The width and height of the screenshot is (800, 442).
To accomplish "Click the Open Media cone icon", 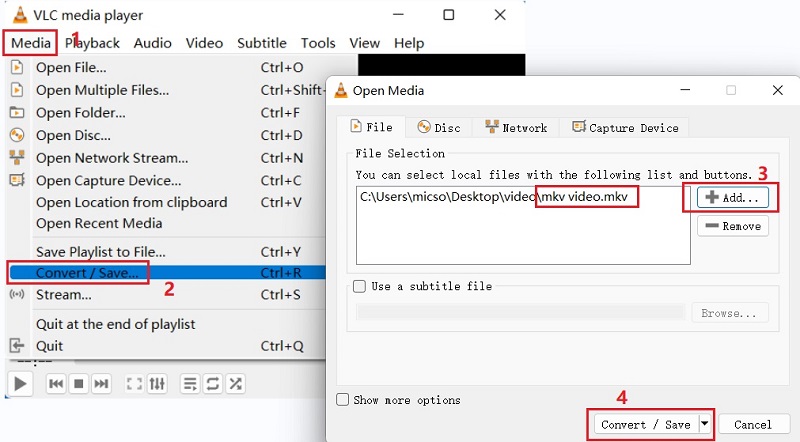I will point(341,90).
